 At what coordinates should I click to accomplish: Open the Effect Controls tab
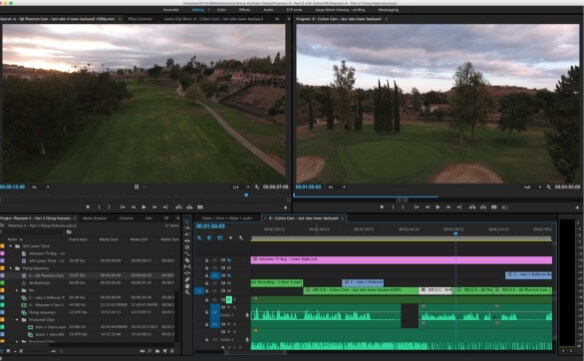[140, 19]
